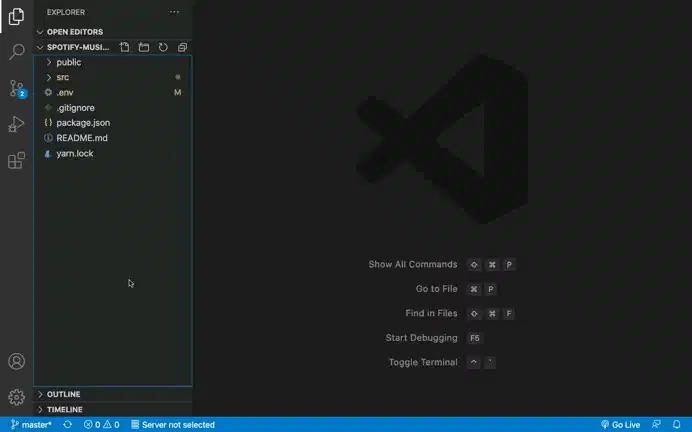Open the README.md file

(x=113, y=138)
